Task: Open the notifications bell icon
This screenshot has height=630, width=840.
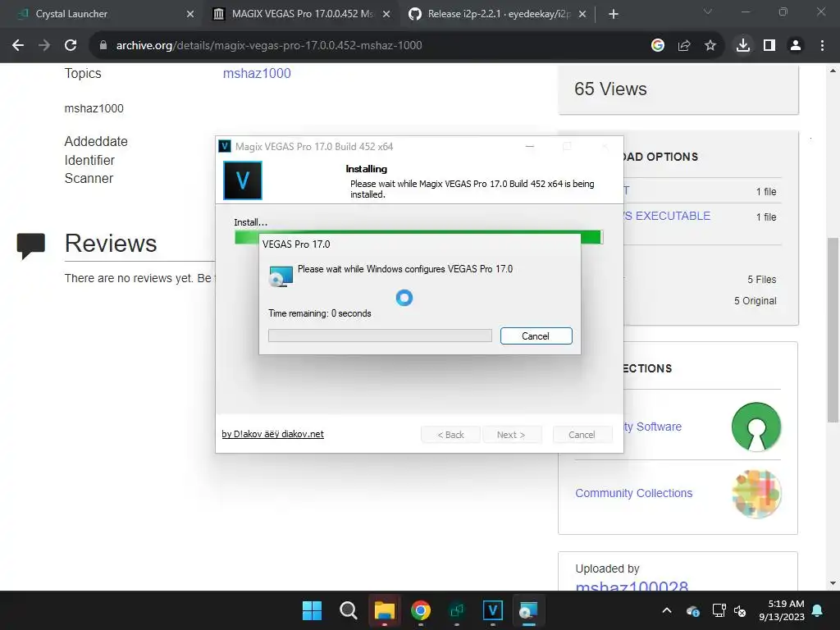Action: point(818,610)
